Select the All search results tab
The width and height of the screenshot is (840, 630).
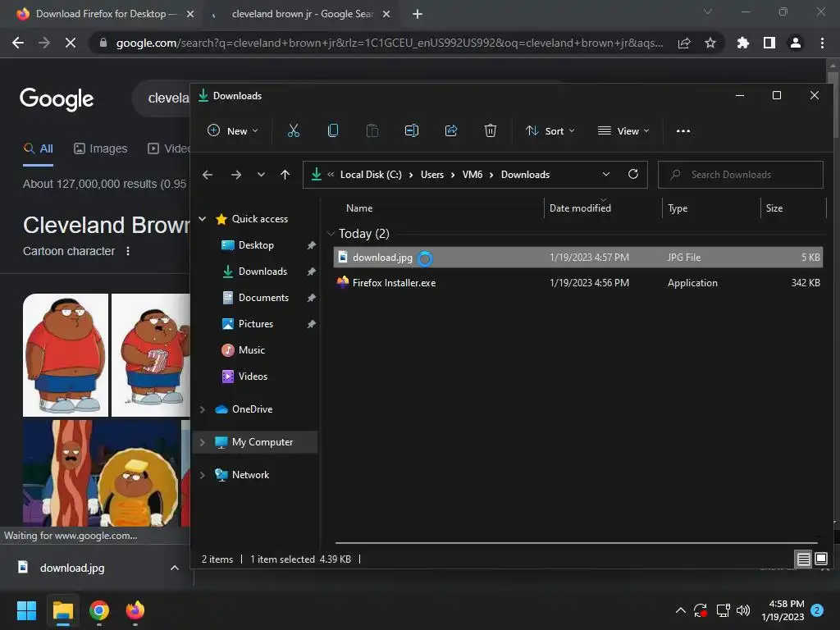(38, 148)
